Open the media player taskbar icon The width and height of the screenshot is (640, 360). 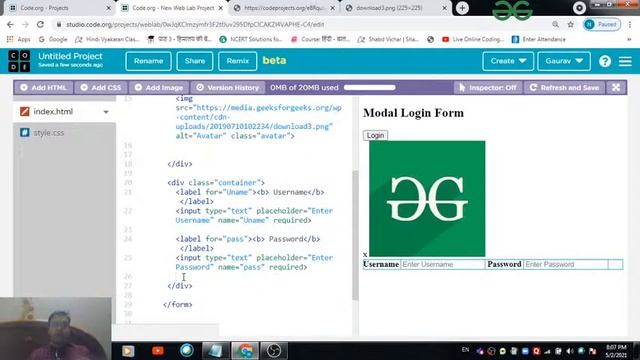pyautogui.click(x=128, y=351)
